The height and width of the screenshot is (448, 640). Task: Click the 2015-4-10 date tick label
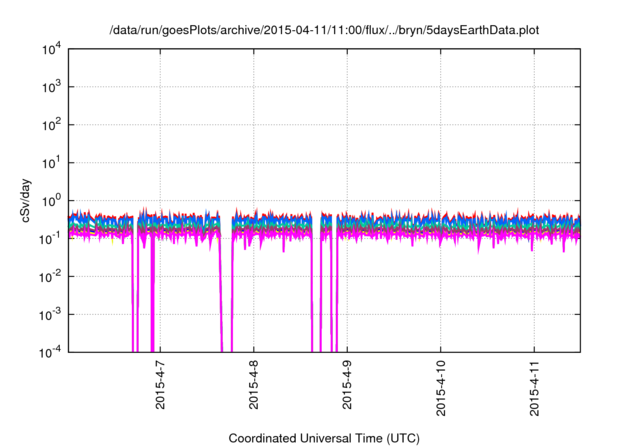pyautogui.click(x=440, y=388)
